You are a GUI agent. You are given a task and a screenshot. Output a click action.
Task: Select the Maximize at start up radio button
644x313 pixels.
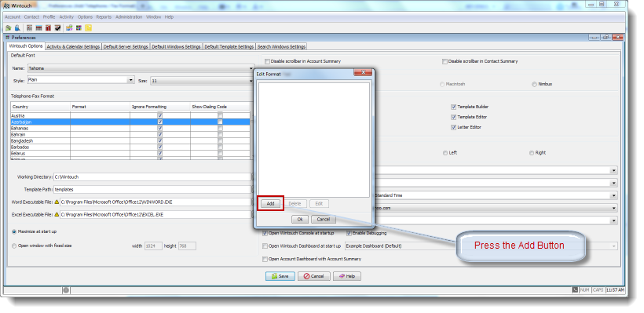tap(14, 231)
